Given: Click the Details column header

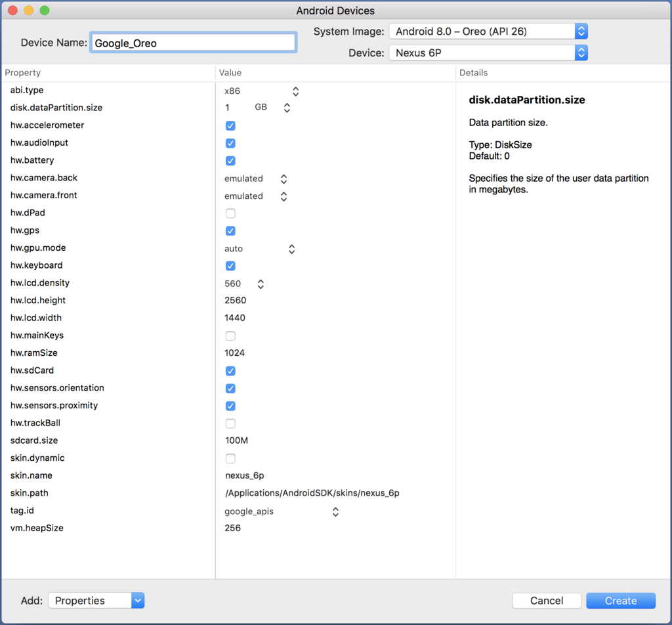Looking at the screenshot, I should pos(474,72).
